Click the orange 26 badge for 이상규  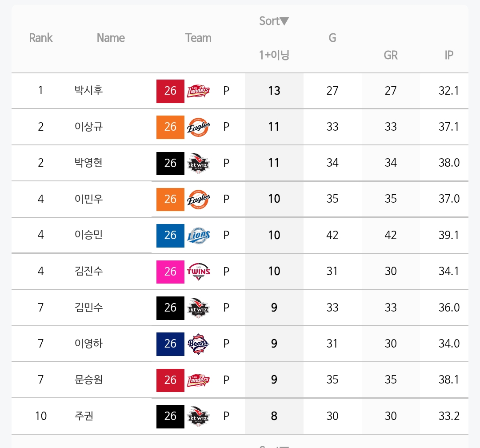[170, 127]
